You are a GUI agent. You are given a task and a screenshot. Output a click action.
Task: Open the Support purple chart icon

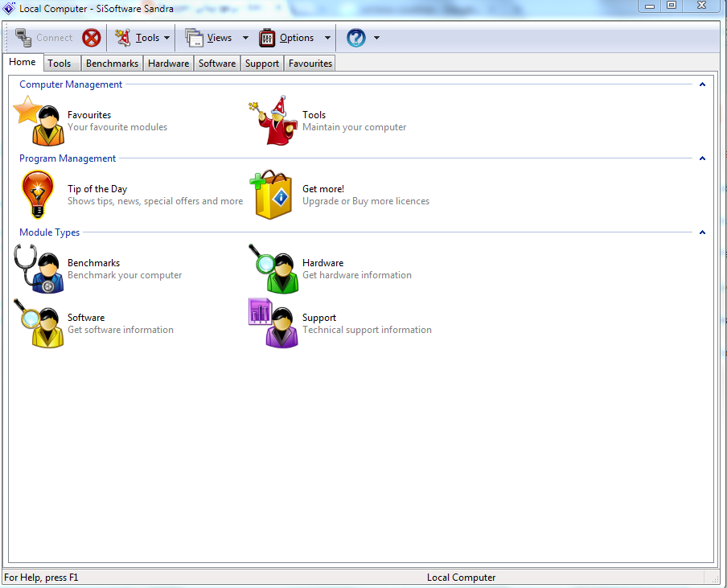coord(273,323)
